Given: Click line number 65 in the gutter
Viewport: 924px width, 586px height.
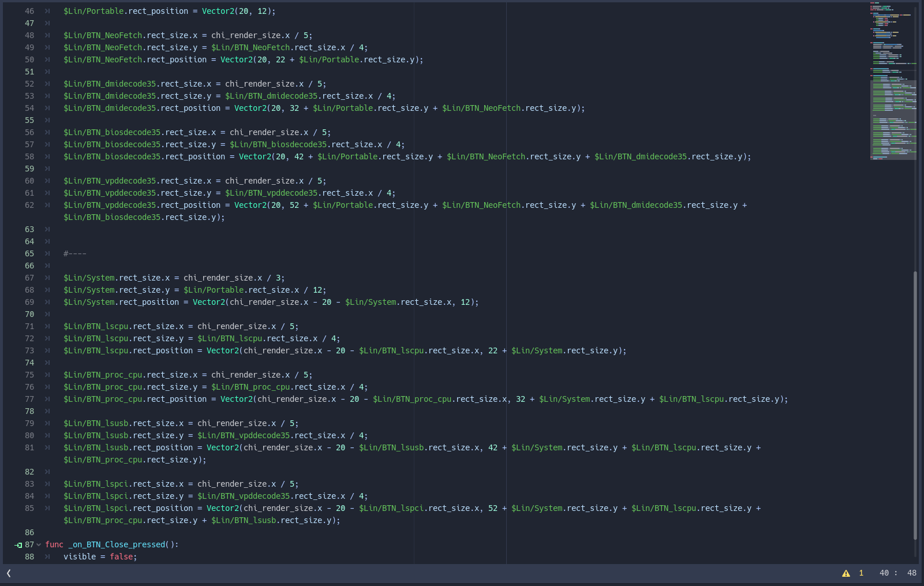Looking at the screenshot, I should click(29, 253).
